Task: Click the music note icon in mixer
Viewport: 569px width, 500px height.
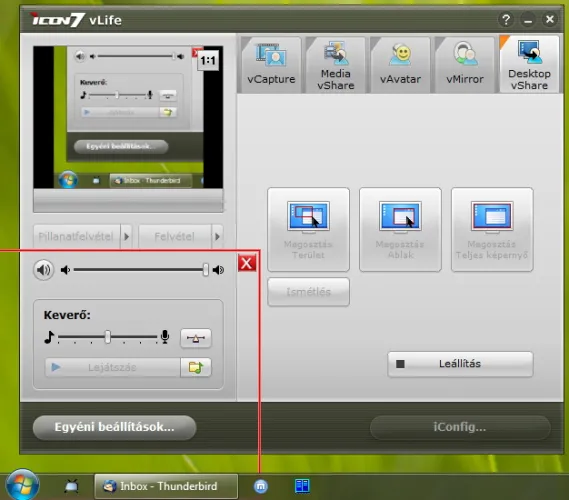Action: 49,337
